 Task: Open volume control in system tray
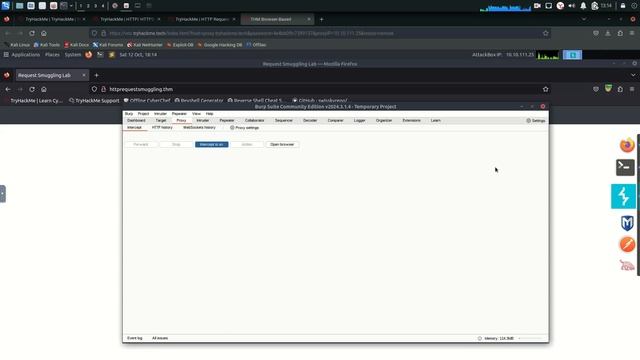click(x=572, y=6)
